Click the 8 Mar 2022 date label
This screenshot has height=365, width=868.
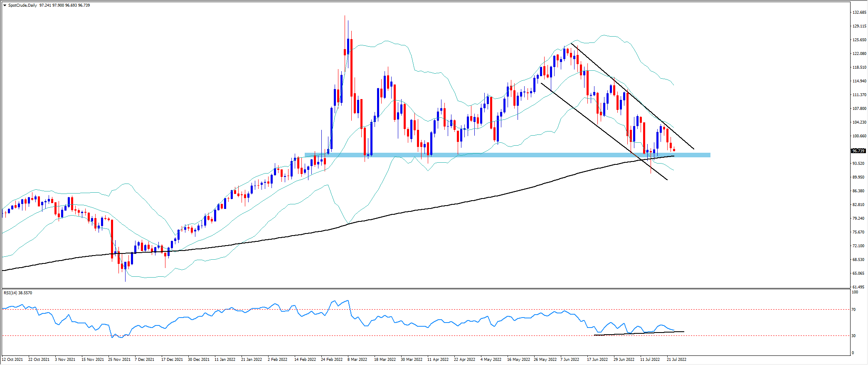click(x=357, y=359)
